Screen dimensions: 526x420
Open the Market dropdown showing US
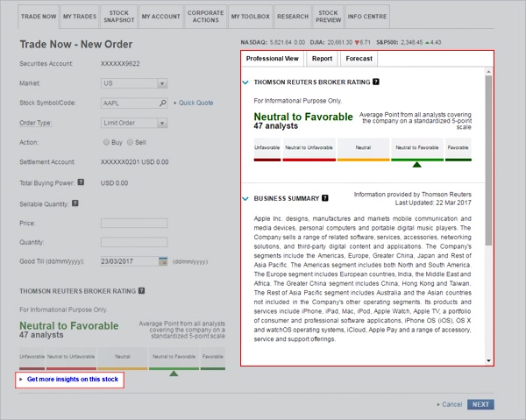[x=162, y=83]
